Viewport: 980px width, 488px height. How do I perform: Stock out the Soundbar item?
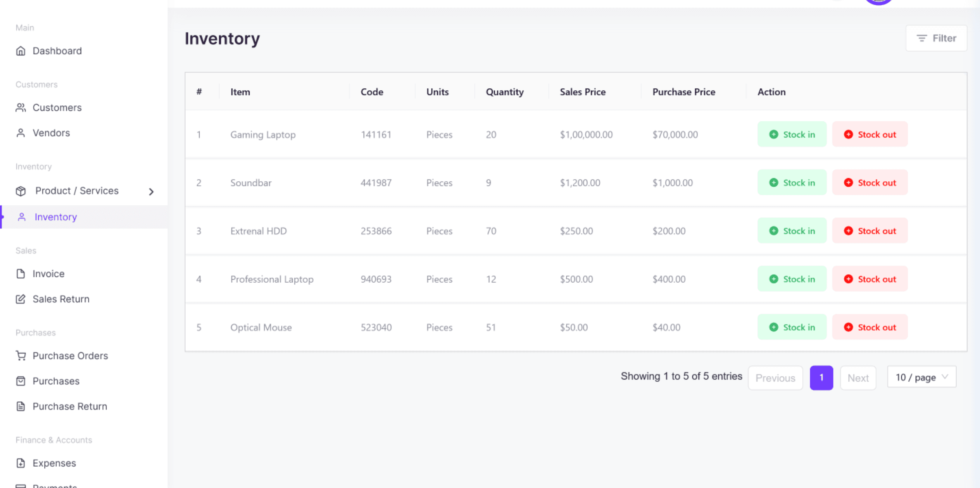point(870,182)
